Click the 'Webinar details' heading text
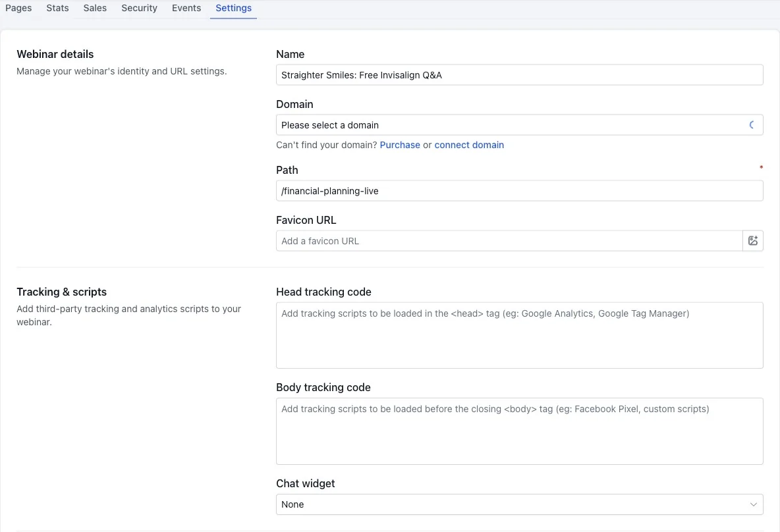Image resolution: width=780 pixels, height=532 pixels. tap(55, 54)
